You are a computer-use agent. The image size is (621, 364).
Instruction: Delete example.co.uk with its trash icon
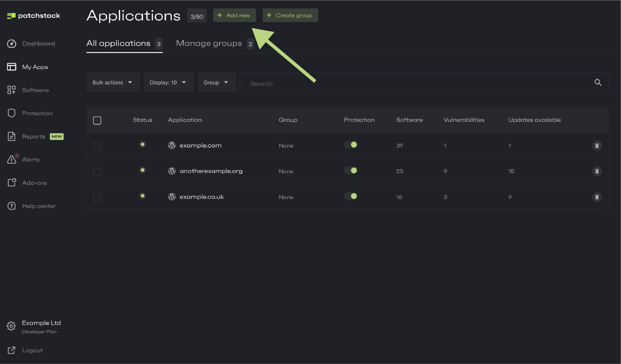597,197
